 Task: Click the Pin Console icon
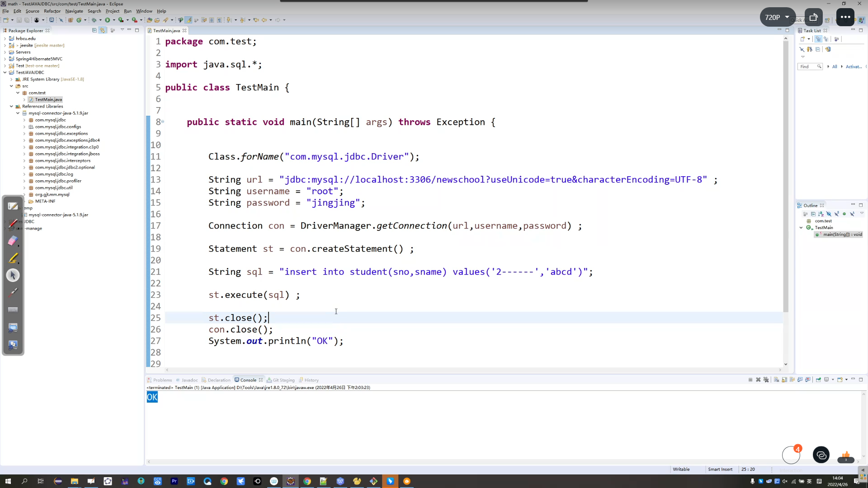(818, 380)
